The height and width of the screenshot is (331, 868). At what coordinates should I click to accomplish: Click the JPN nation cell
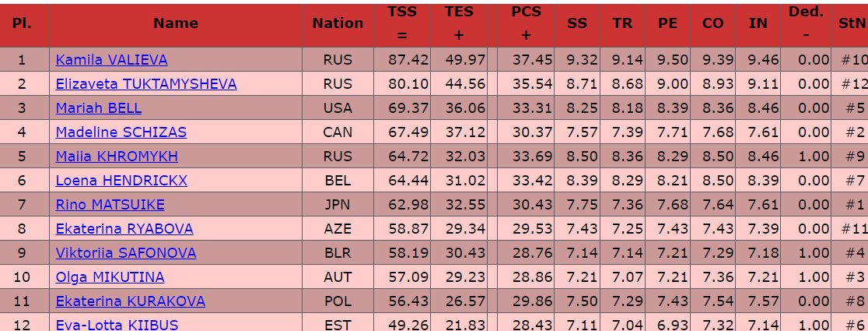click(x=338, y=205)
